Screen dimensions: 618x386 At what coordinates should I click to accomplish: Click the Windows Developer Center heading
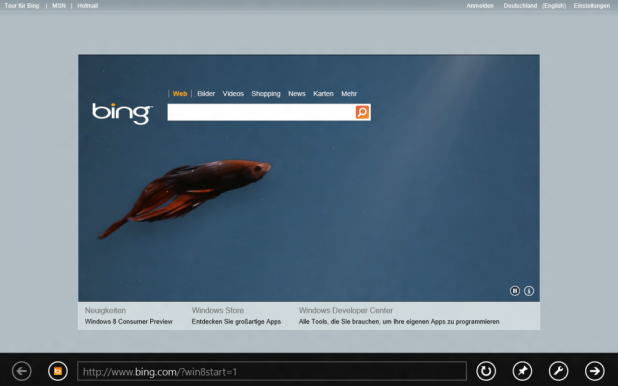pos(346,310)
